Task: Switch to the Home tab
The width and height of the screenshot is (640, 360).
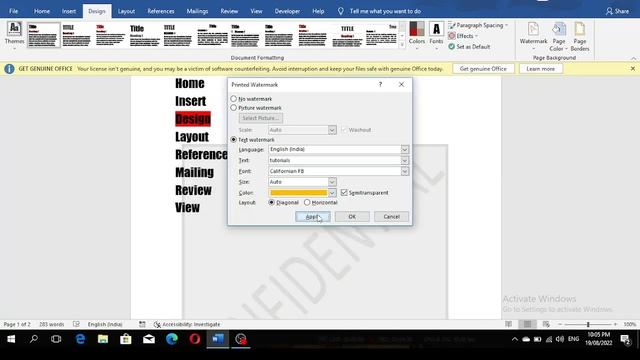Action: click(x=42, y=11)
